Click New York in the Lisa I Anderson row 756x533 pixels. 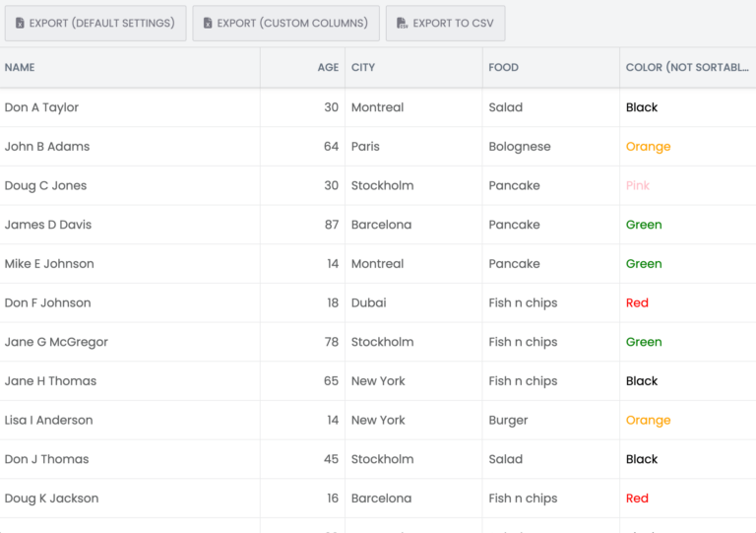click(378, 420)
